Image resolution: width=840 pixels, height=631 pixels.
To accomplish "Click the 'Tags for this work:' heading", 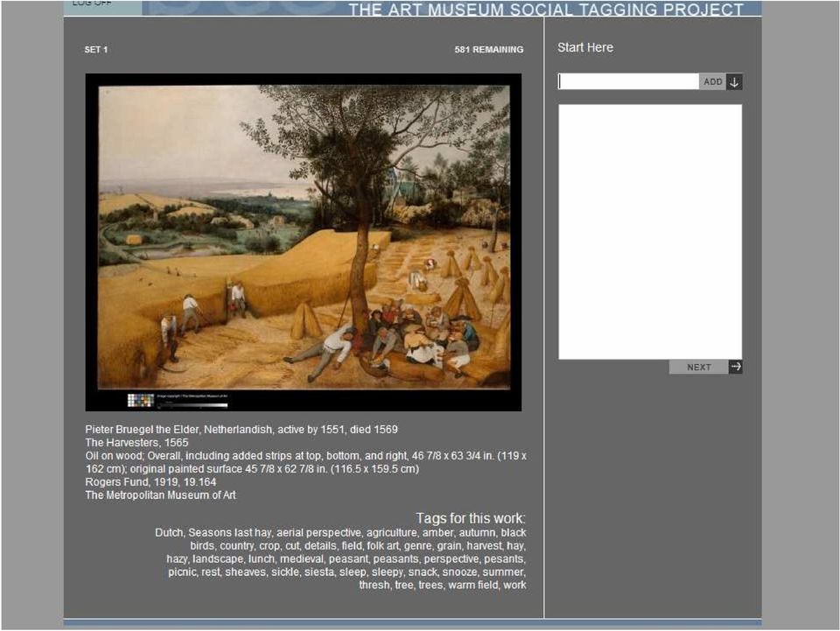I will pos(471,518).
